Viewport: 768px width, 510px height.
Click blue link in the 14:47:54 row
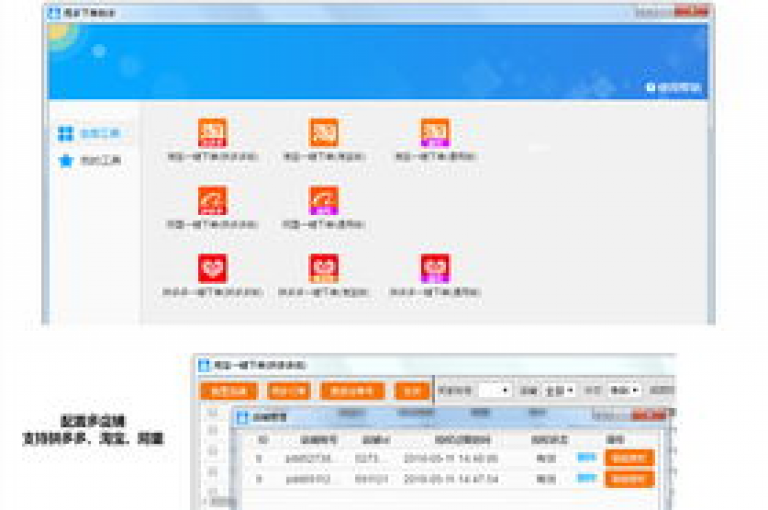click(x=587, y=478)
